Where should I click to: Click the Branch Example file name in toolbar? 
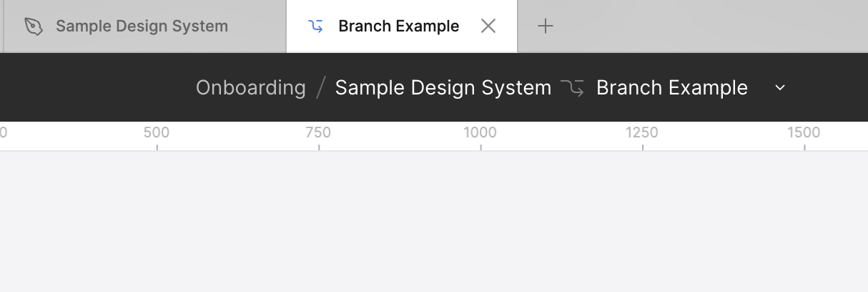[672, 88]
